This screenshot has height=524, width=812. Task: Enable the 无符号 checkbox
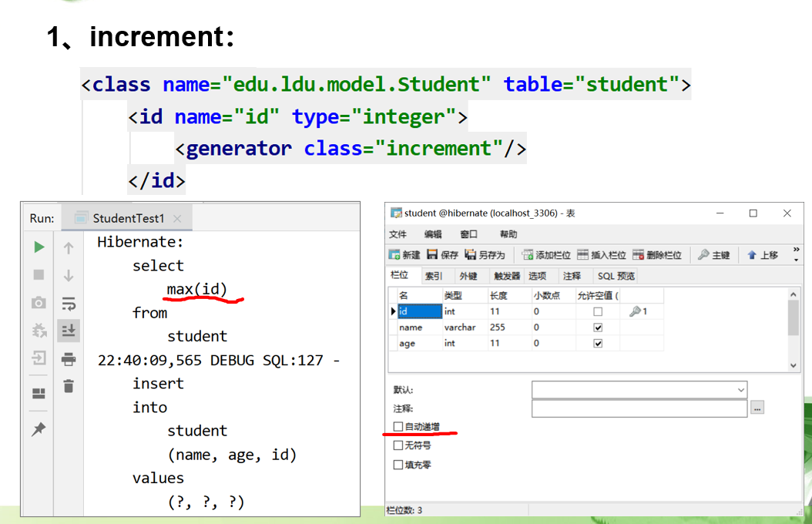(398, 445)
